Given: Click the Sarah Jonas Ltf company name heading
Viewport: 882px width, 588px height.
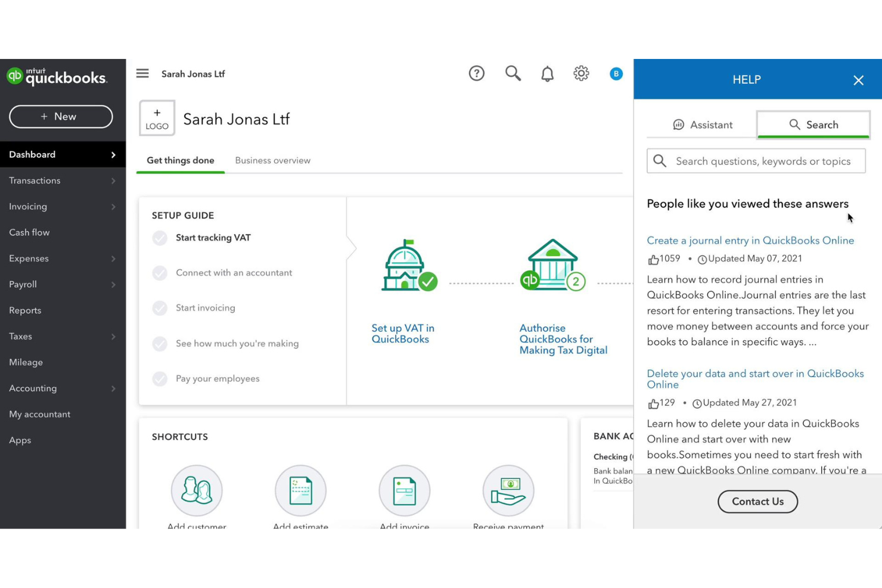Looking at the screenshot, I should (236, 119).
